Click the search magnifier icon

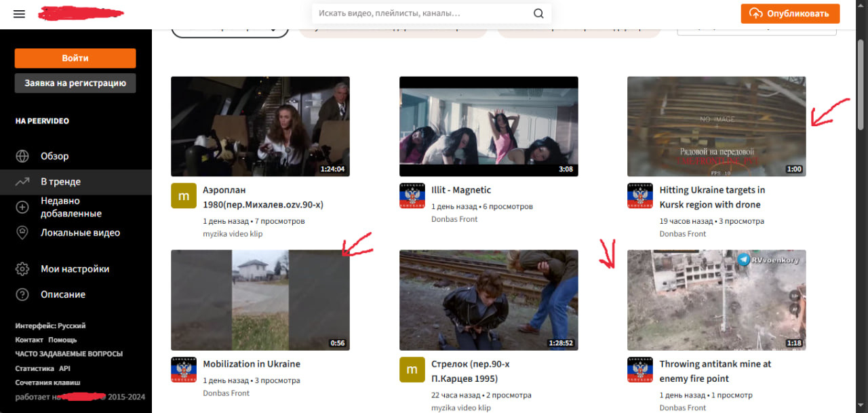(538, 14)
